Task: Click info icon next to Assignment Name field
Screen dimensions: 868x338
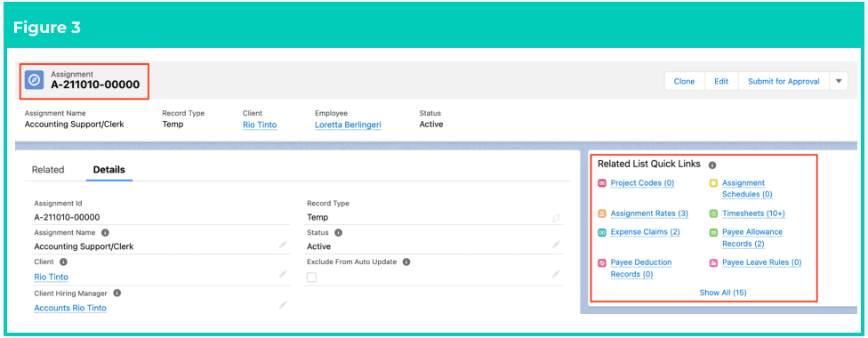Action: [105, 233]
